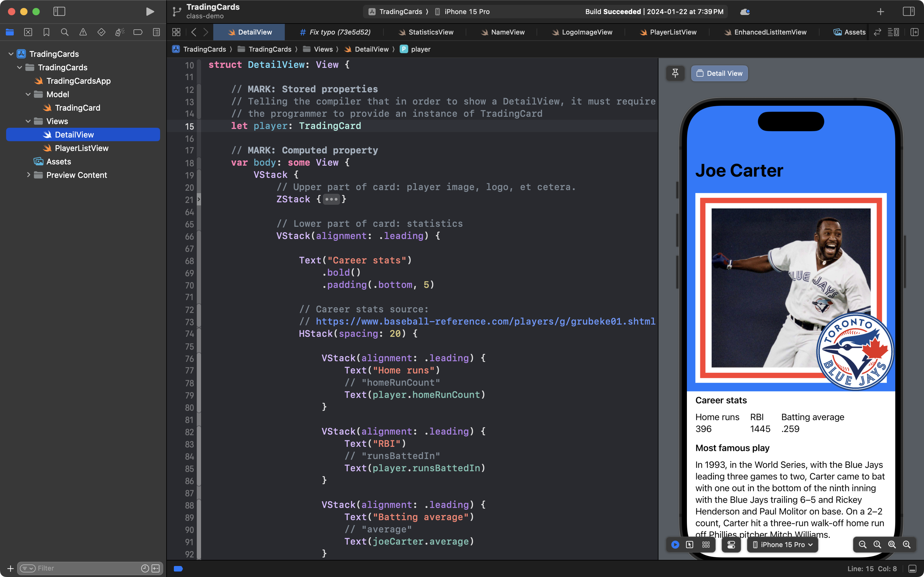The image size is (924, 577).
Task: Show the Report navigator
Action: 156,32
